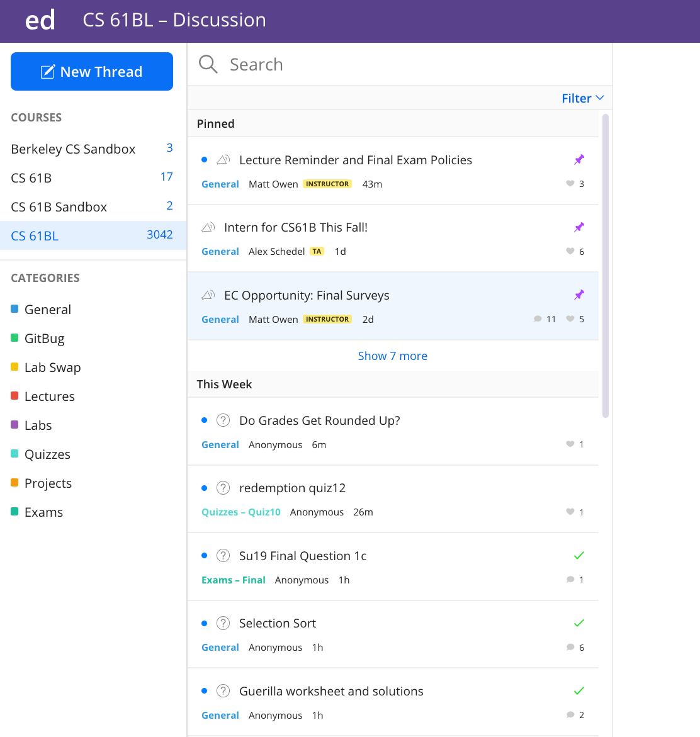The image size is (700, 737).
Task: Open the Filter dropdown
Action: tap(582, 98)
